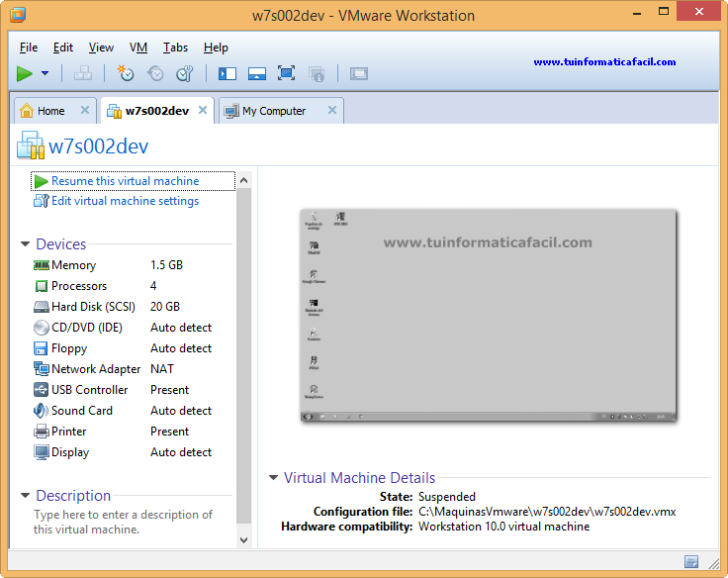This screenshot has height=578, width=728.
Task: Collapse the Virtual Machine Details section
Action: click(273, 477)
